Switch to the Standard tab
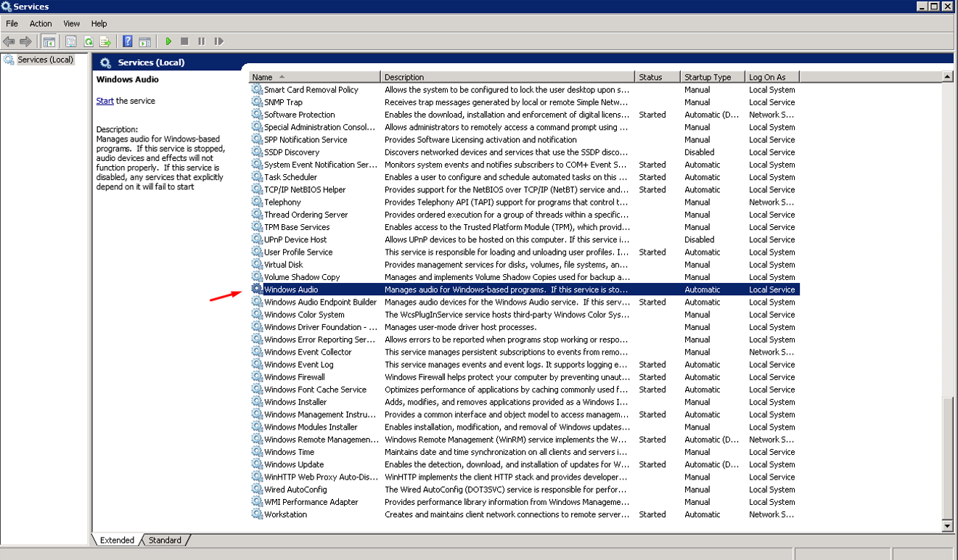Image resolution: width=958 pixels, height=560 pixels. pyautogui.click(x=165, y=540)
